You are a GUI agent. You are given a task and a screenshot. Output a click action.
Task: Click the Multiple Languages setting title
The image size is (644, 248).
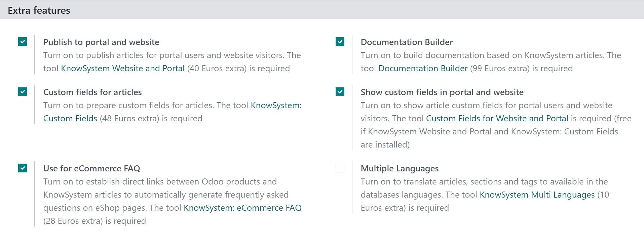point(400,168)
